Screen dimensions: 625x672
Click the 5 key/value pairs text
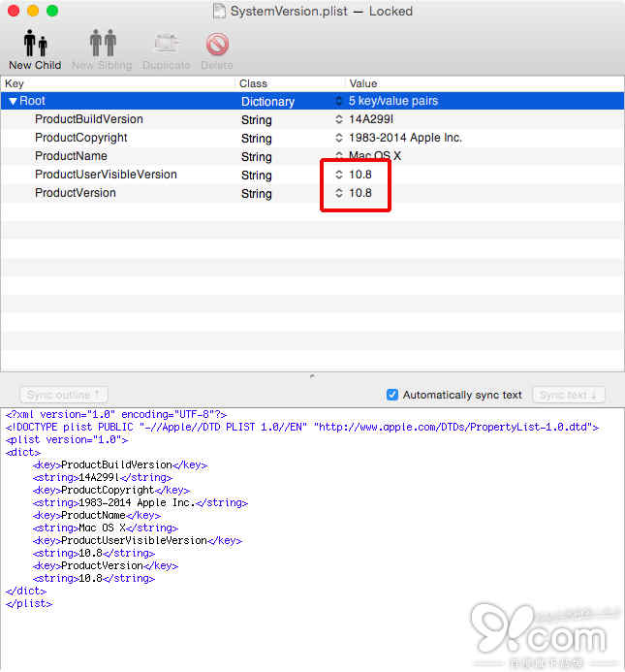(393, 101)
